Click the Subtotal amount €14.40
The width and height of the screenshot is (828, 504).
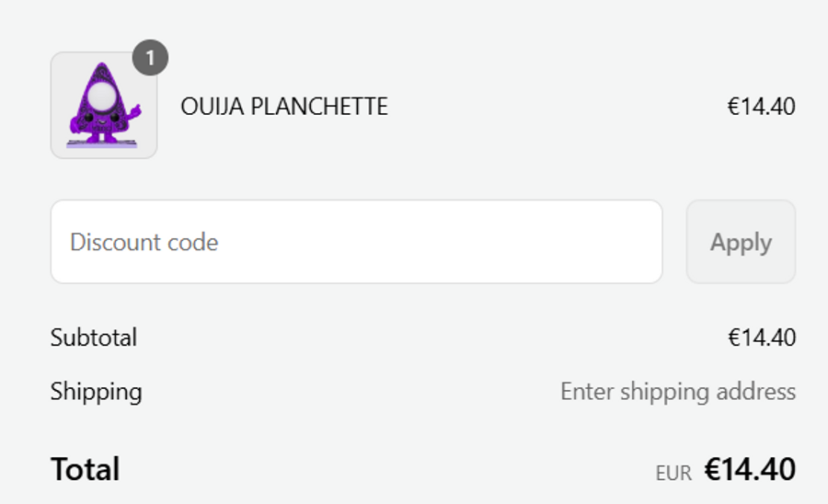(x=761, y=338)
